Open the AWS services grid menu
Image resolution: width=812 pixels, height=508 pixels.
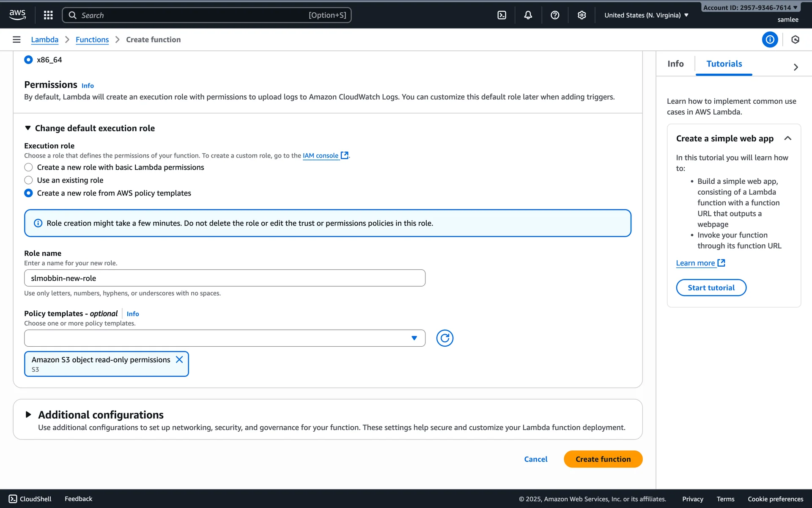tap(48, 15)
